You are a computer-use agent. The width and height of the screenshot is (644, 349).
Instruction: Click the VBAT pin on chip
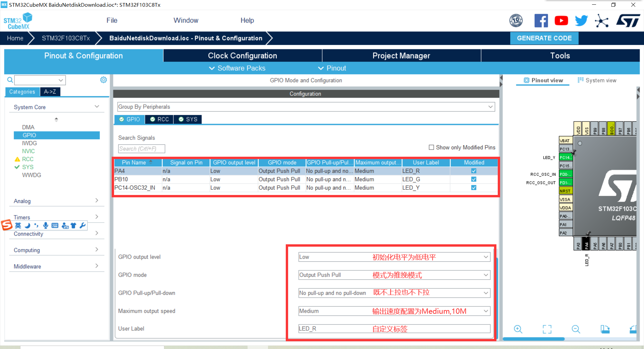click(566, 141)
